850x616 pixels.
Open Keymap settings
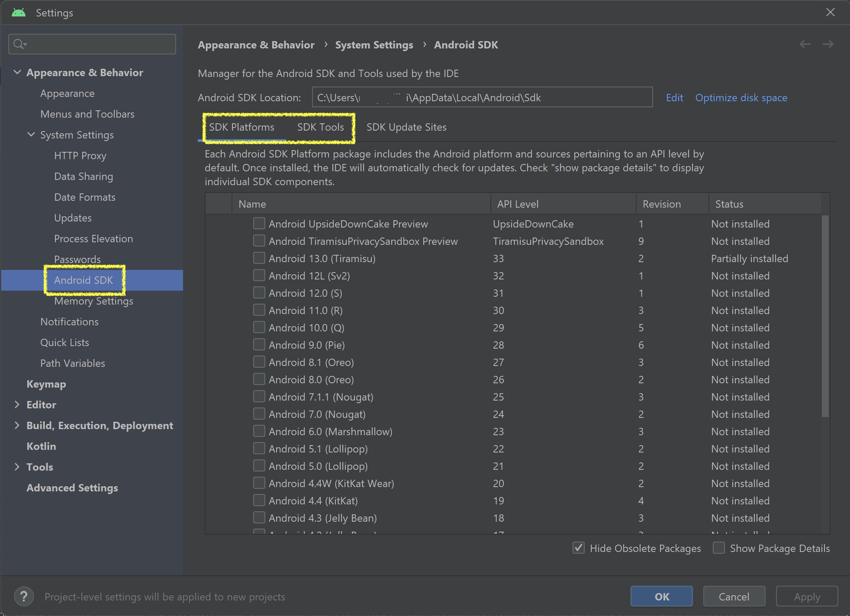pos(46,384)
